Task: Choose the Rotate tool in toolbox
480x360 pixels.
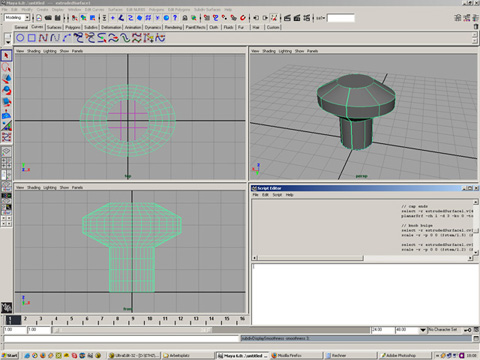Action: click(x=6, y=91)
